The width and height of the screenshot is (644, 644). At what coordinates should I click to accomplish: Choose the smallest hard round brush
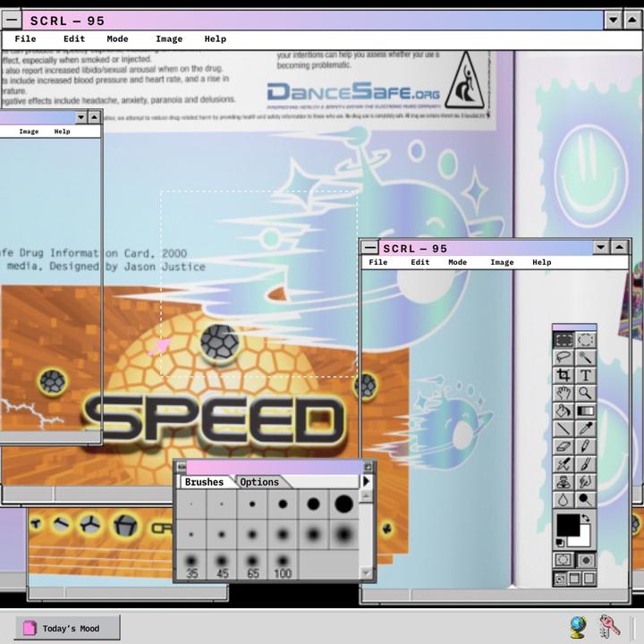[x=191, y=504]
